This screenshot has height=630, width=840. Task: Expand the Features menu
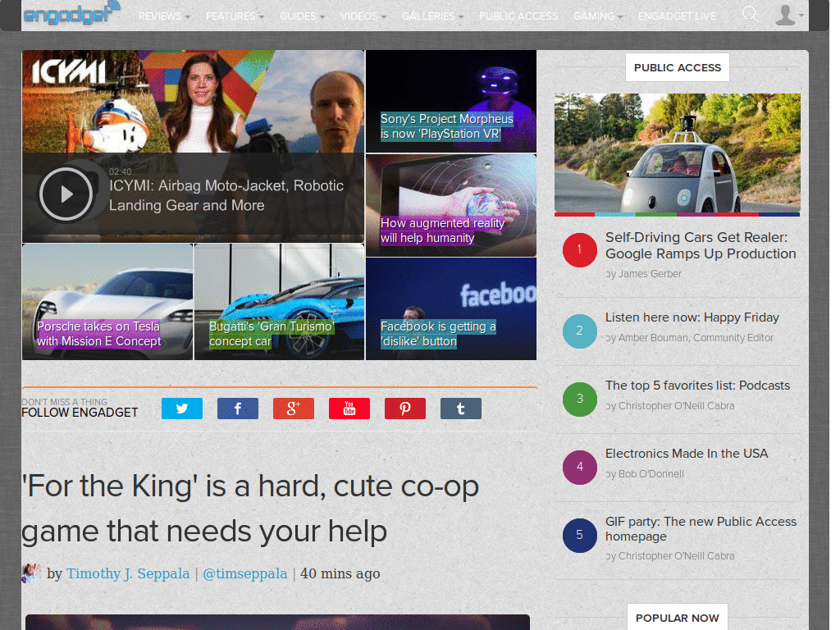(235, 16)
